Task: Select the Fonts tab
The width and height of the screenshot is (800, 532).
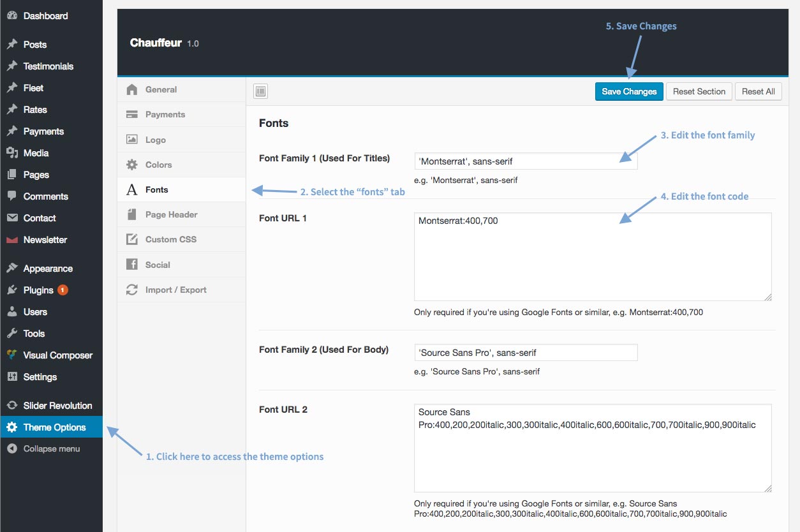Action: [x=181, y=189]
